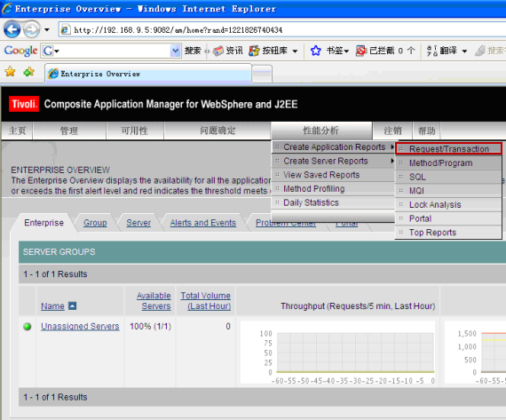Click the page icon in address bar
The height and width of the screenshot is (420, 506).
coord(65,29)
